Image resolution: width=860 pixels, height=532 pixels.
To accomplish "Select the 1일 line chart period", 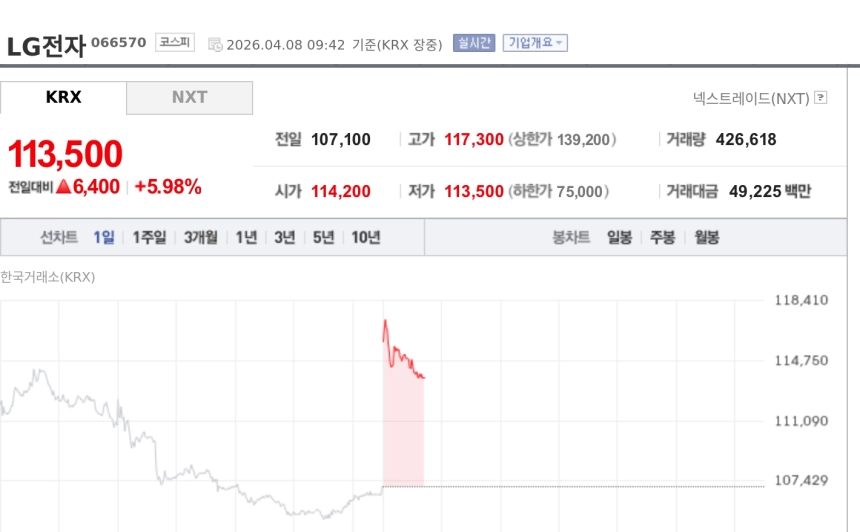I will coord(104,238).
